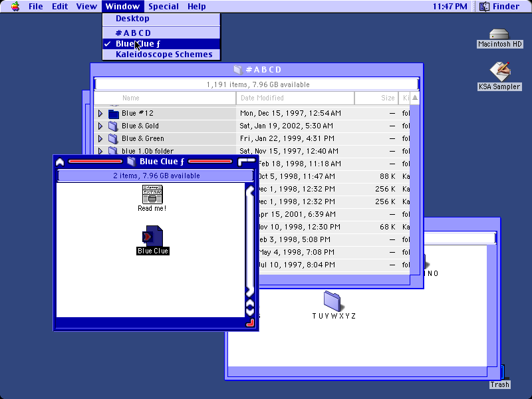This screenshot has width=532, height=399.
Task: Click row dated Jul 10, 1997, 8:04 PM
Action: pos(334,265)
